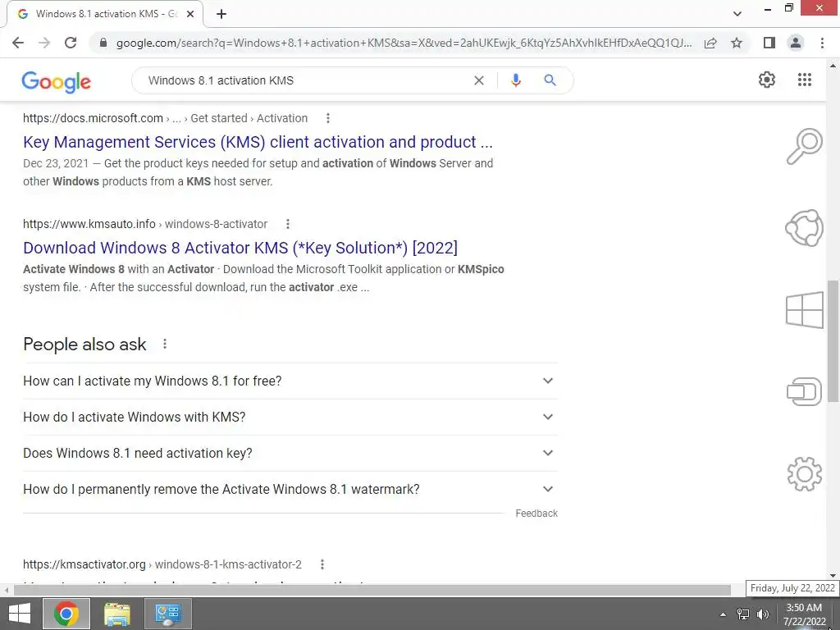840x630 pixels.
Task: Open Google quick settings gear
Action: pos(767,80)
